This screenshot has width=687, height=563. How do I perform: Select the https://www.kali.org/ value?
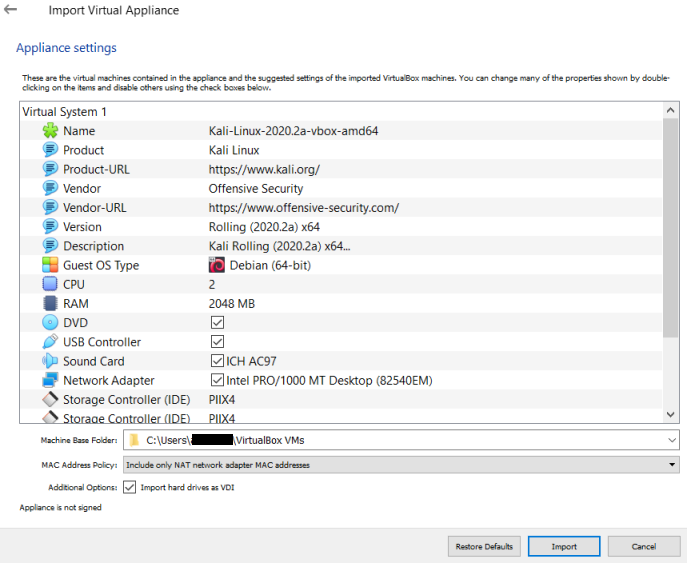[x=264, y=170]
